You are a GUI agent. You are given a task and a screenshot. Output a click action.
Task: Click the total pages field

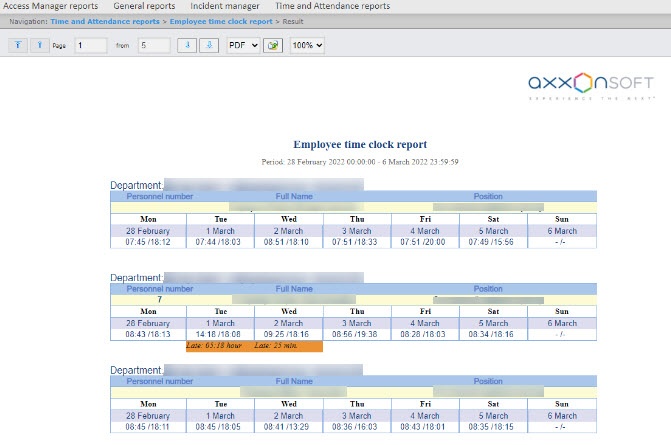(155, 46)
